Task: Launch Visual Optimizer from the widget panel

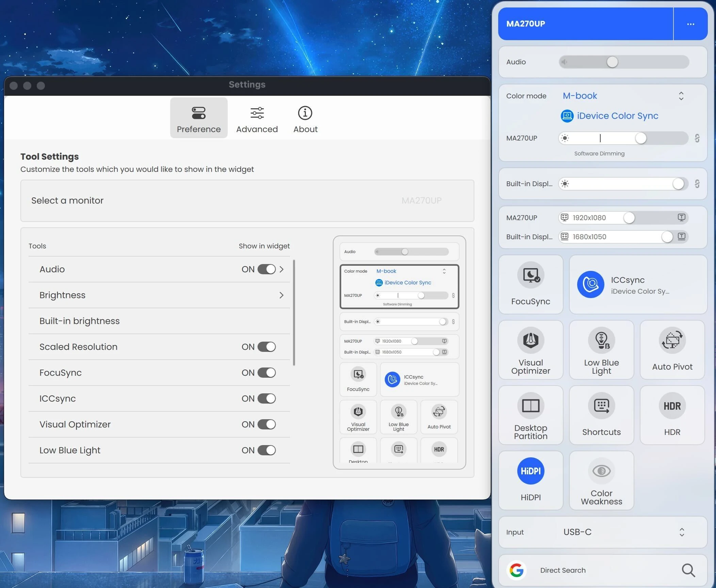Action: (531, 349)
